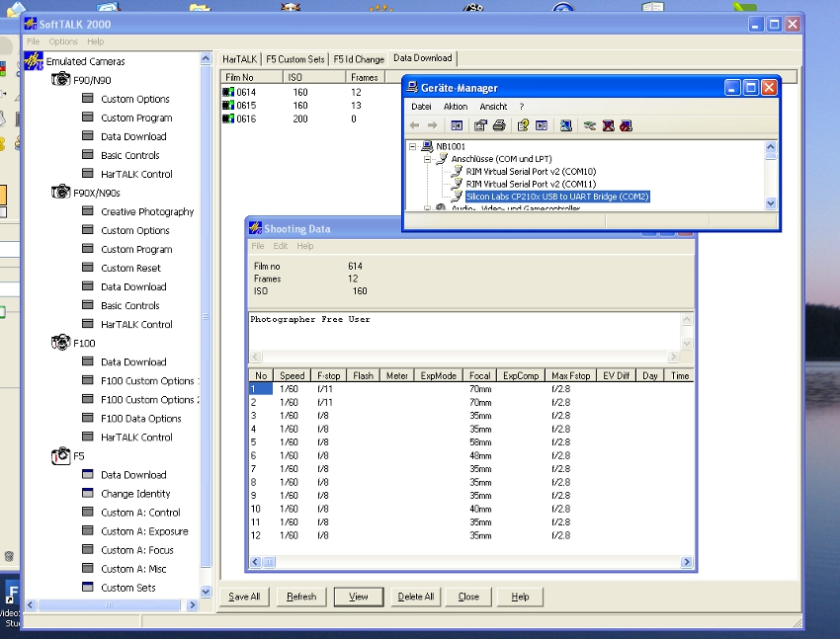Click the Back arrow in Geräte-Manager toolbar
Viewport: 840px width, 639px height.
414,125
